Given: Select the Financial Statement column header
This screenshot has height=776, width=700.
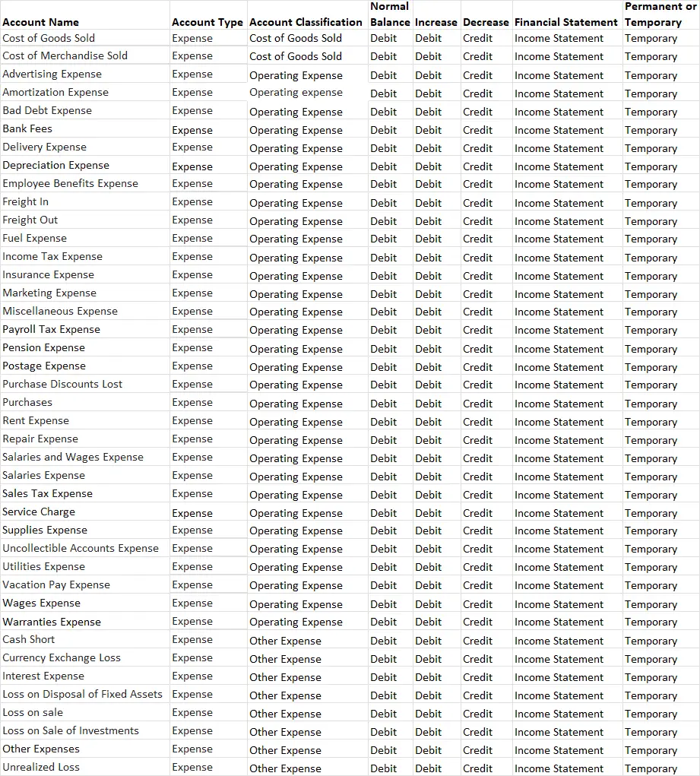Looking at the screenshot, I should coord(565,22).
